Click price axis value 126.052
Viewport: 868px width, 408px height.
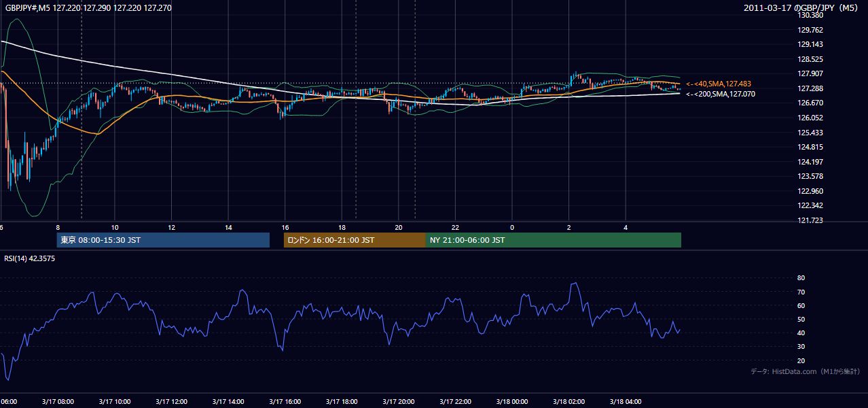pyautogui.click(x=810, y=118)
